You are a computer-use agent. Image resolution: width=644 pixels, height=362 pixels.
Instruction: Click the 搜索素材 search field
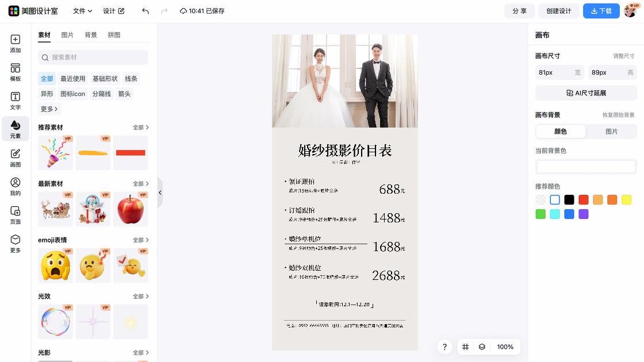tap(93, 58)
